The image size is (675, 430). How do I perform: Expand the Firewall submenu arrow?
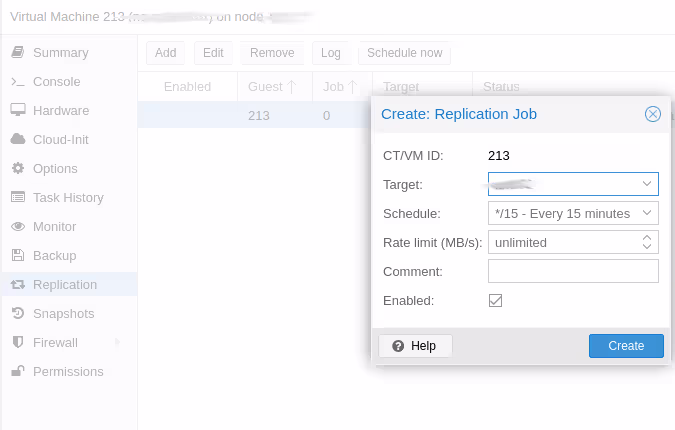click(x=118, y=343)
